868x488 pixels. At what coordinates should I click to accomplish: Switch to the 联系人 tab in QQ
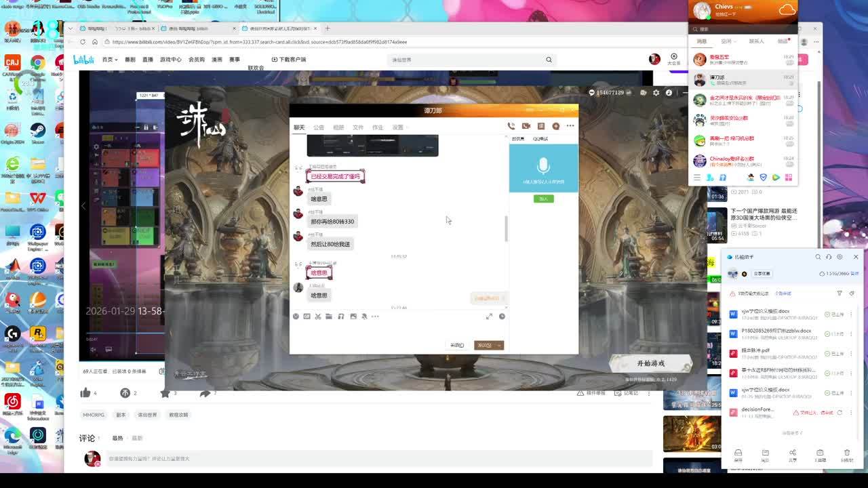tap(756, 41)
